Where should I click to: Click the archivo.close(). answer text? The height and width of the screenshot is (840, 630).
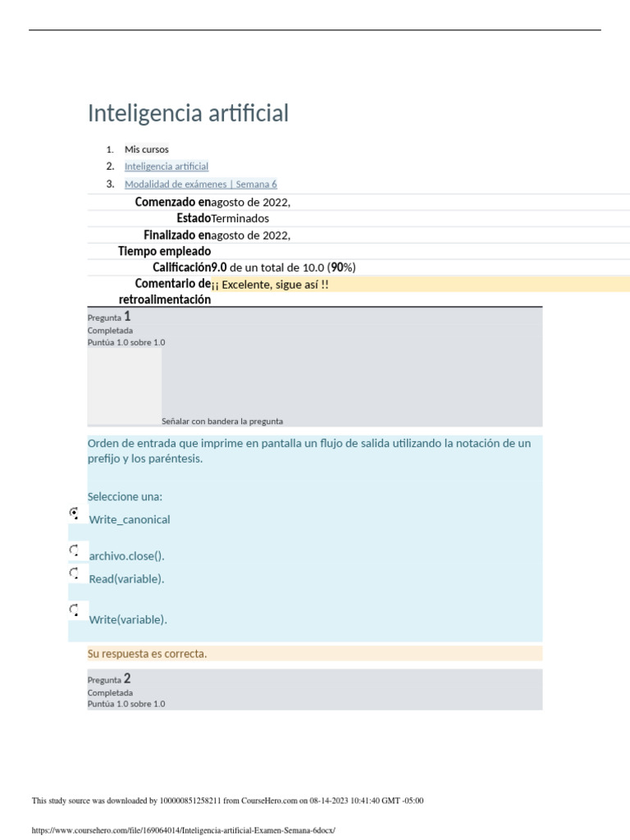coord(126,556)
